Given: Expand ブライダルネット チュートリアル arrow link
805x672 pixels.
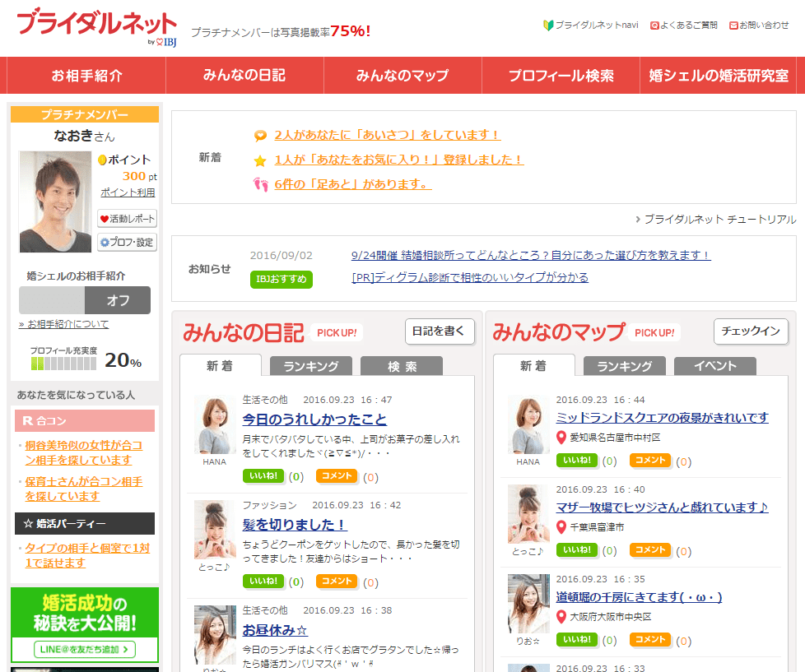Looking at the screenshot, I should 715,220.
